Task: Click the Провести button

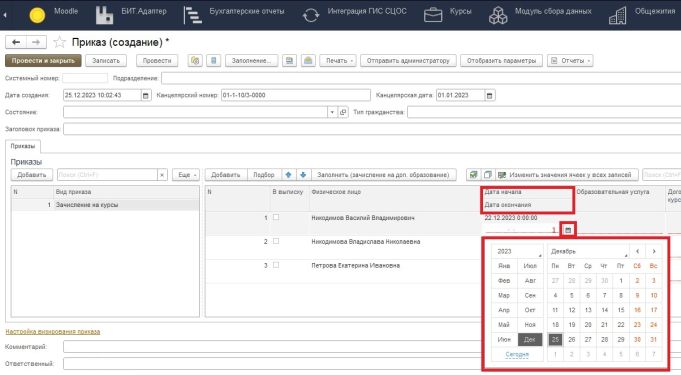Action: [x=157, y=61]
